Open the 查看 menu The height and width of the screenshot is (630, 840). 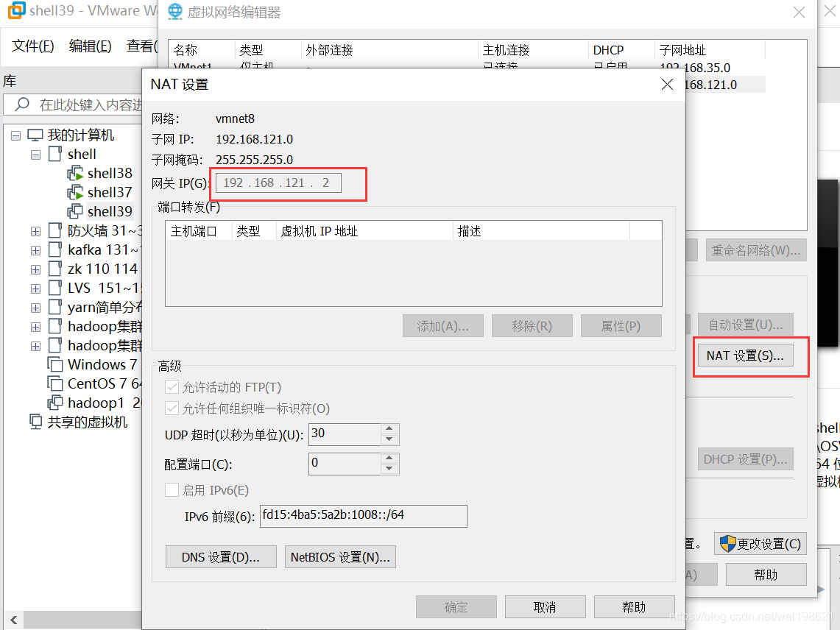coord(141,46)
